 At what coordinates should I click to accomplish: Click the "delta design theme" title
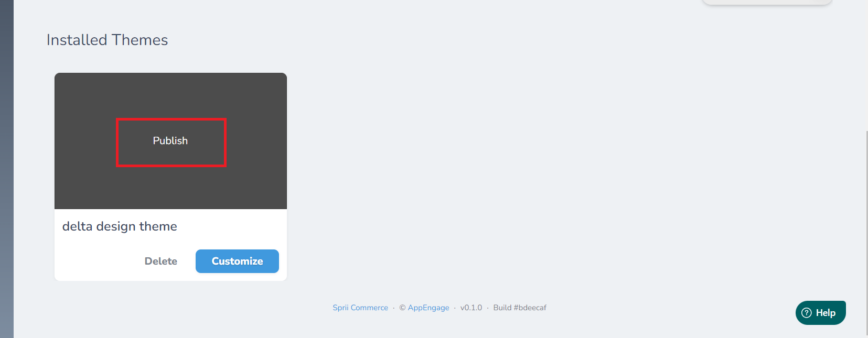point(120,226)
